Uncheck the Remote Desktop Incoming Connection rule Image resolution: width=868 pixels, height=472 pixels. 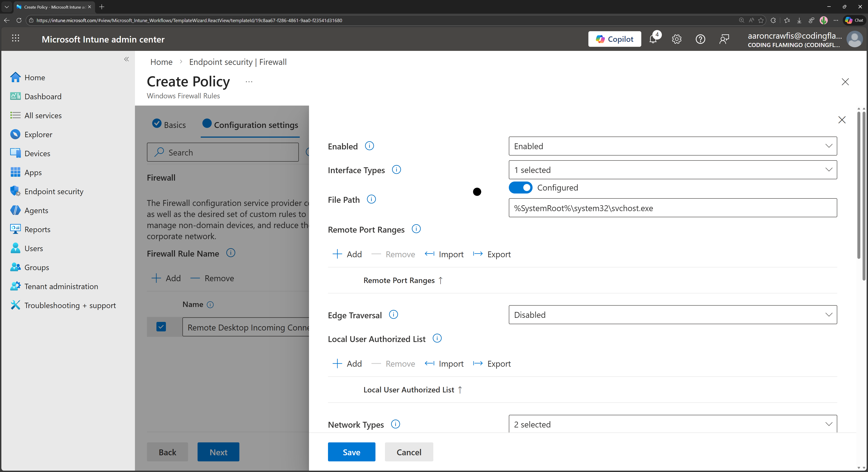coord(161,327)
